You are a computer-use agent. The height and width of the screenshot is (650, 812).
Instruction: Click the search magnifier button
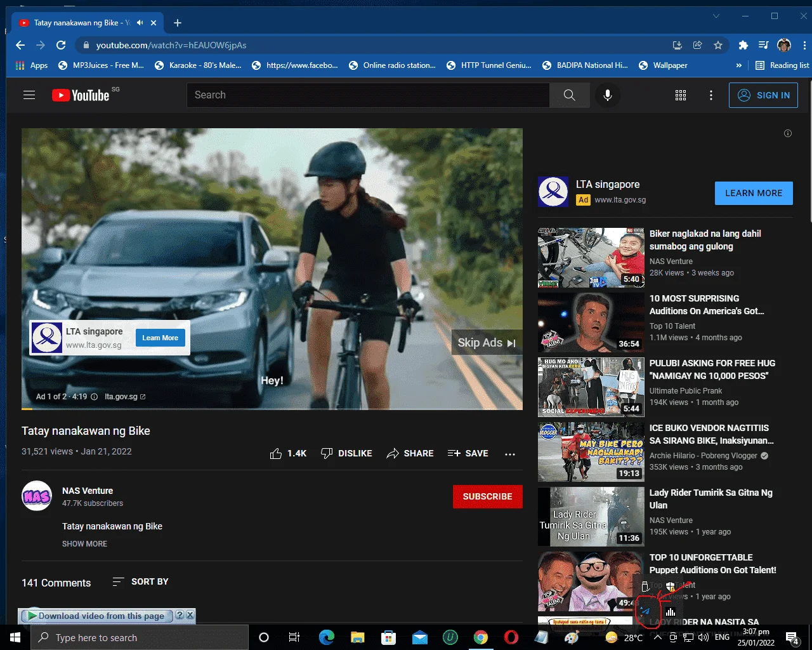pos(569,95)
